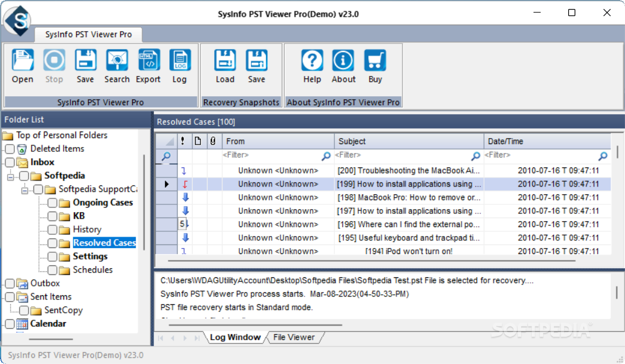
Task: Click the From filter input field
Action: 272,156
